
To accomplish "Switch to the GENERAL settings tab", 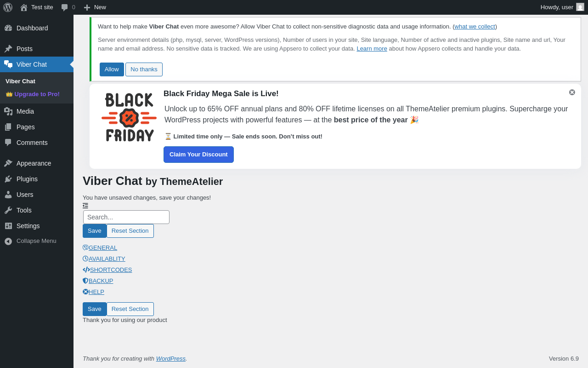I will pos(103,247).
